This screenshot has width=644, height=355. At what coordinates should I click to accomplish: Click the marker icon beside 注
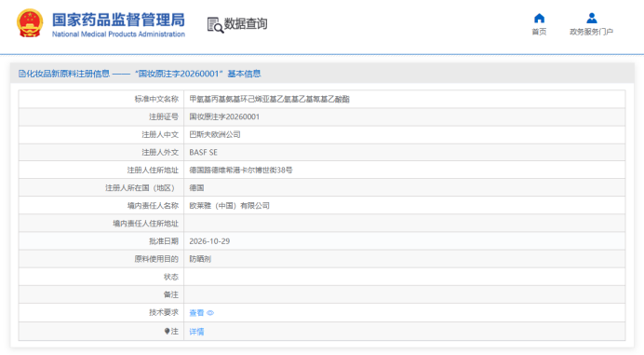[167, 331]
